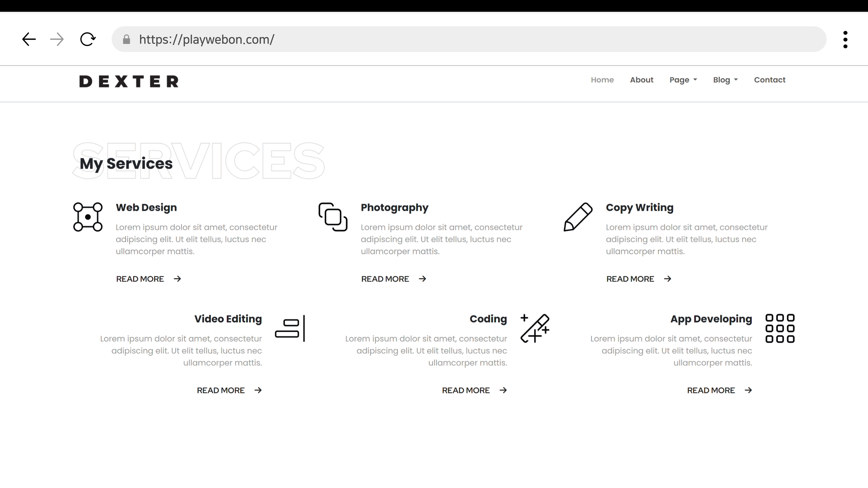Open the Home nav item

click(602, 80)
